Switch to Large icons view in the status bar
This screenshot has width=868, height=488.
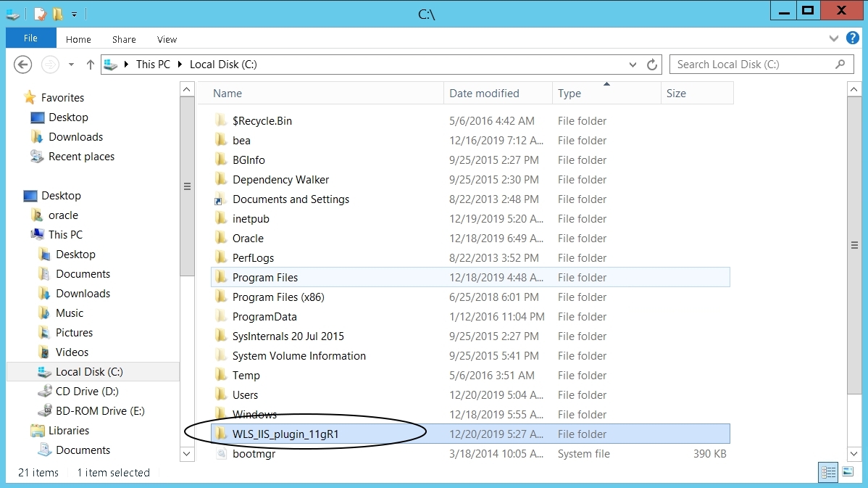tap(848, 472)
